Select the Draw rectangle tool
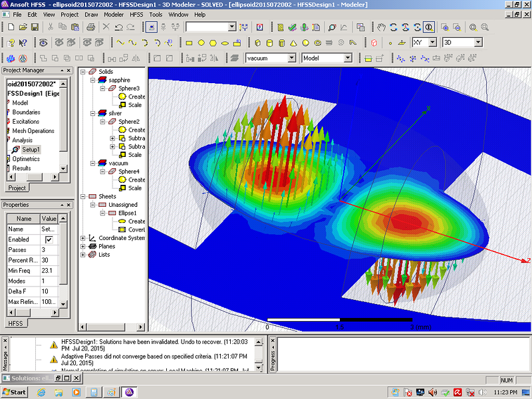Image resolution: width=532 pixels, height=399 pixels. [x=189, y=43]
